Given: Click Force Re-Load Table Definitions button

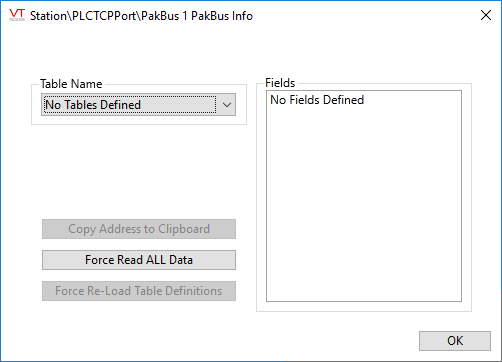Looking at the screenshot, I should click(x=139, y=291).
